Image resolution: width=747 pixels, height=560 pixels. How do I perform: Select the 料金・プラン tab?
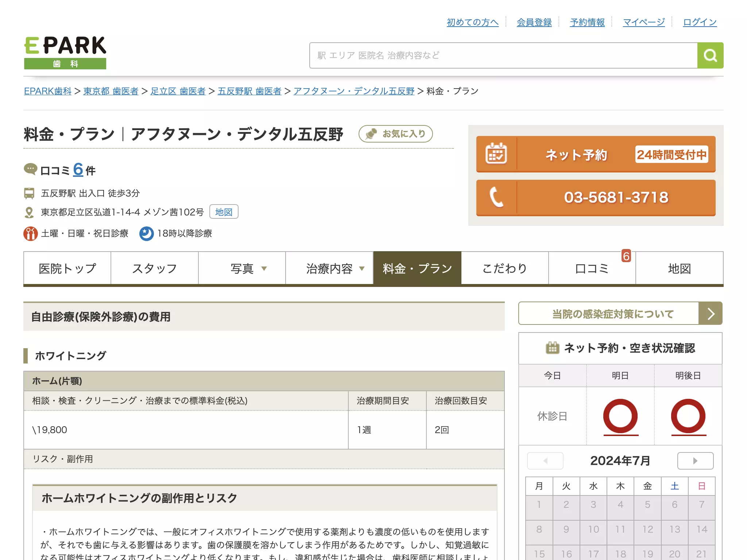point(417,268)
